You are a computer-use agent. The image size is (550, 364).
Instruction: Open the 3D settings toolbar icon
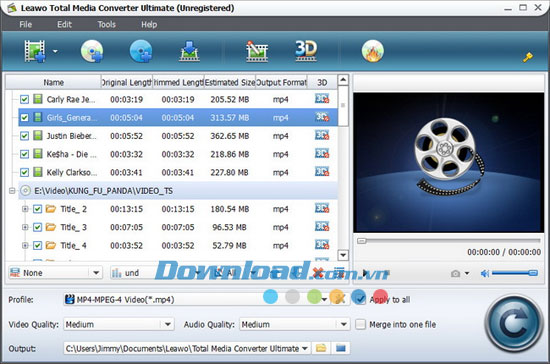(x=306, y=51)
